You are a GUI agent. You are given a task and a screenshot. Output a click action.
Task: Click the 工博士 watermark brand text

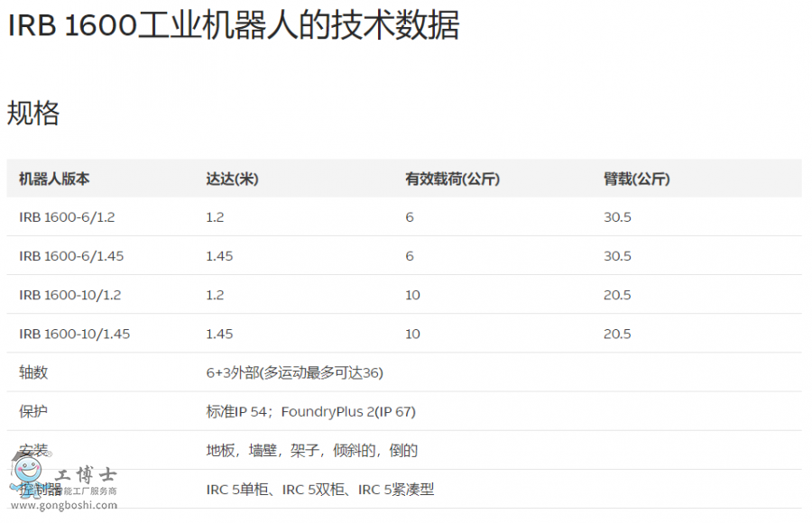click(87, 474)
